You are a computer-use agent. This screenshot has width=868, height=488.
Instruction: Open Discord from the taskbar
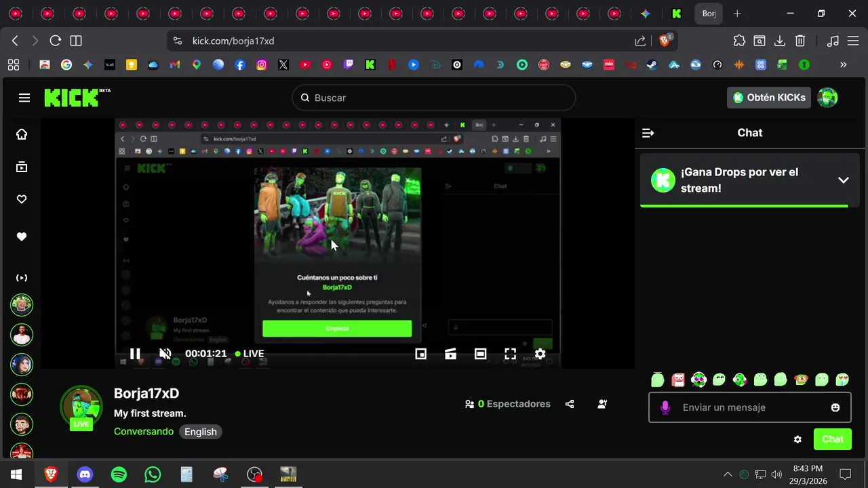85,474
